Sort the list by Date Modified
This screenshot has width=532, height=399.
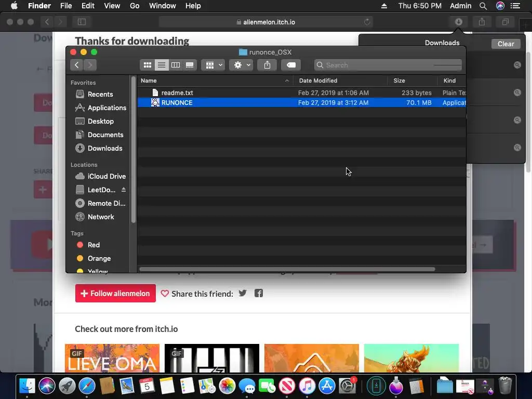coord(341,81)
